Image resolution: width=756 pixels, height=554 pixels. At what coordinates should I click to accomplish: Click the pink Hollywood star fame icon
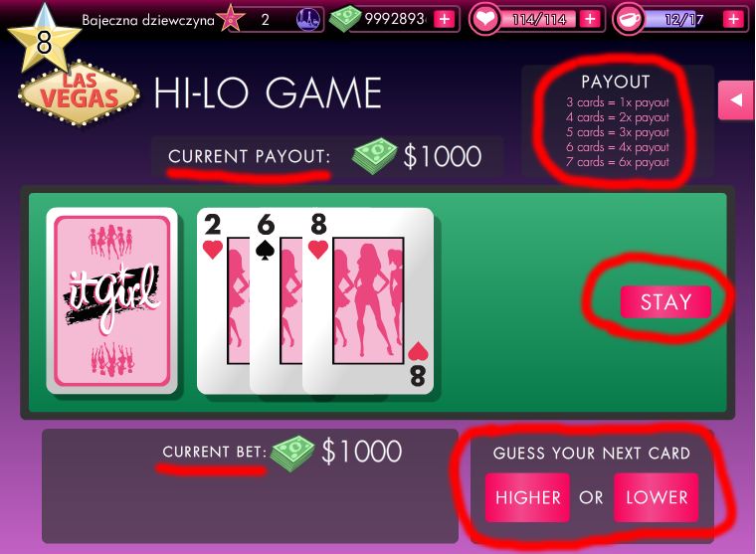point(231,18)
